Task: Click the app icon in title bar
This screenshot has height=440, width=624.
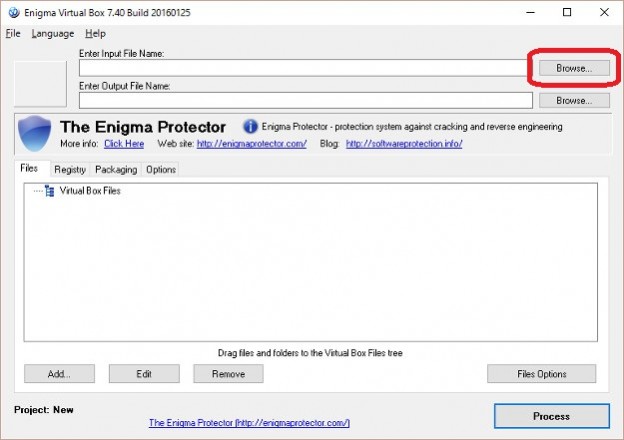Action: 10,12
